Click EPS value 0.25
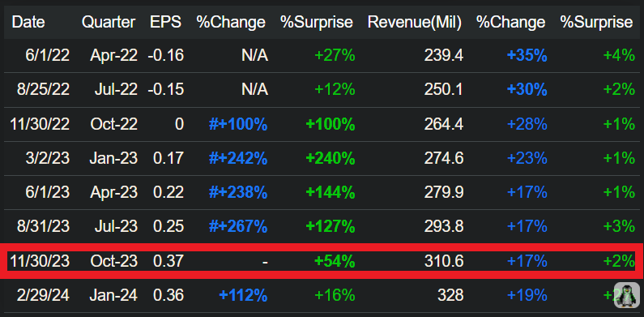Viewport: 644px width, 317px height. [168, 226]
